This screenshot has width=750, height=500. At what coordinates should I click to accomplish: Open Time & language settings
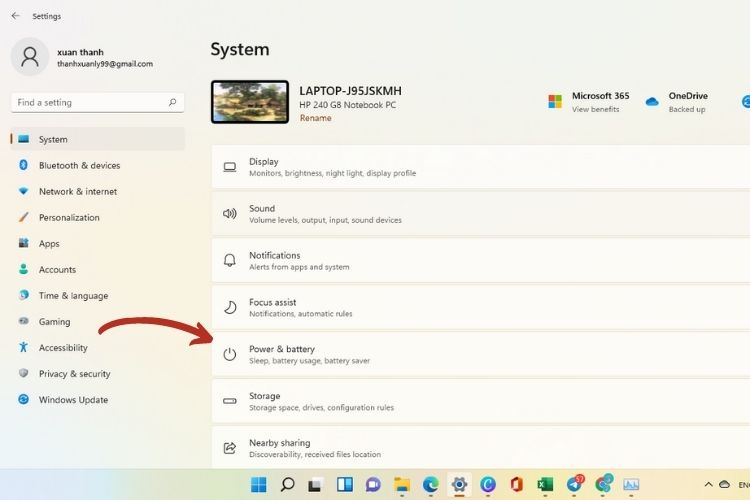98,296
